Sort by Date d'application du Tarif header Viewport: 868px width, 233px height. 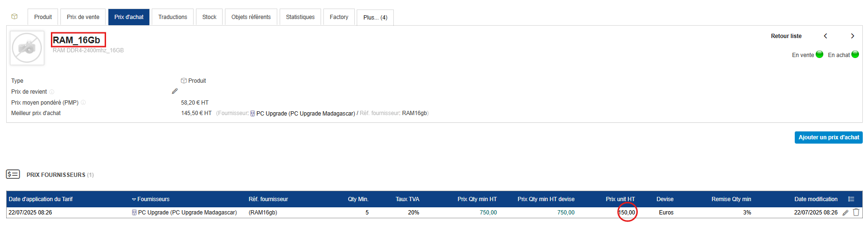(x=41, y=199)
